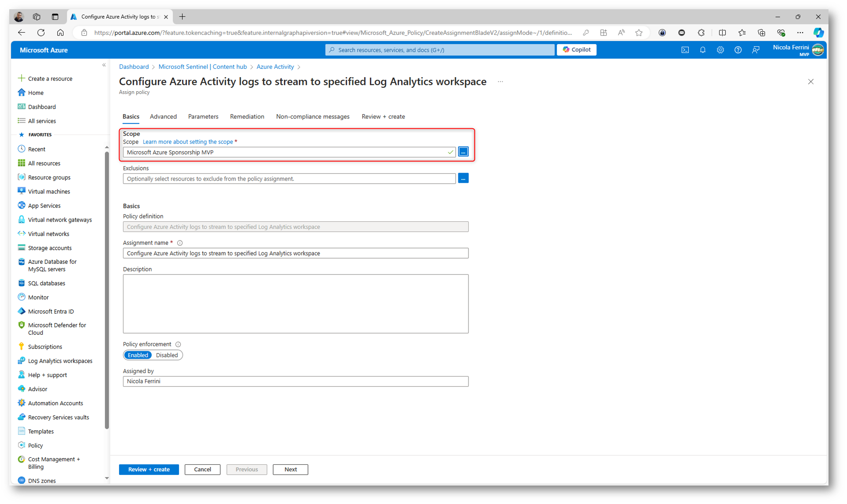Open Microsoft Entra ID in sidebar
847x504 pixels.
pyautogui.click(x=51, y=311)
